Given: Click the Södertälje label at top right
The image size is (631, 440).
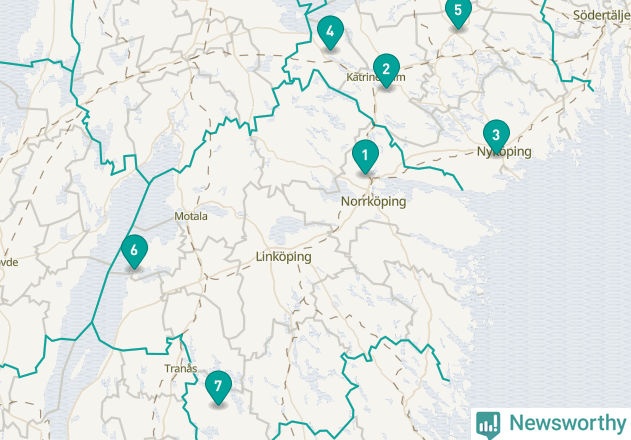Looking at the screenshot, I should pos(602,16).
